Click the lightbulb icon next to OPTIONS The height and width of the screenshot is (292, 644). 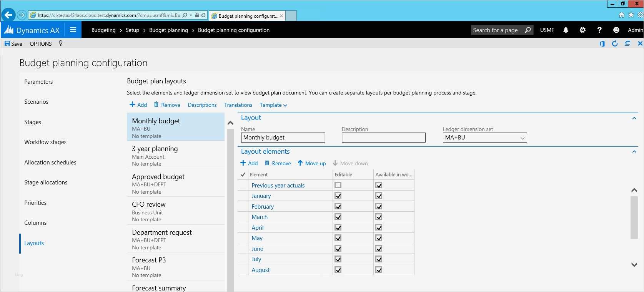(x=60, y=43)
